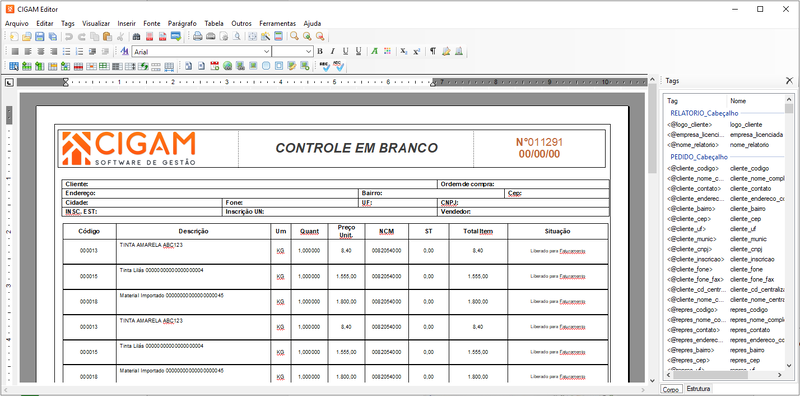Toggle single underline formatting
The width and height of the screenshot is (800, 396).
345,51
